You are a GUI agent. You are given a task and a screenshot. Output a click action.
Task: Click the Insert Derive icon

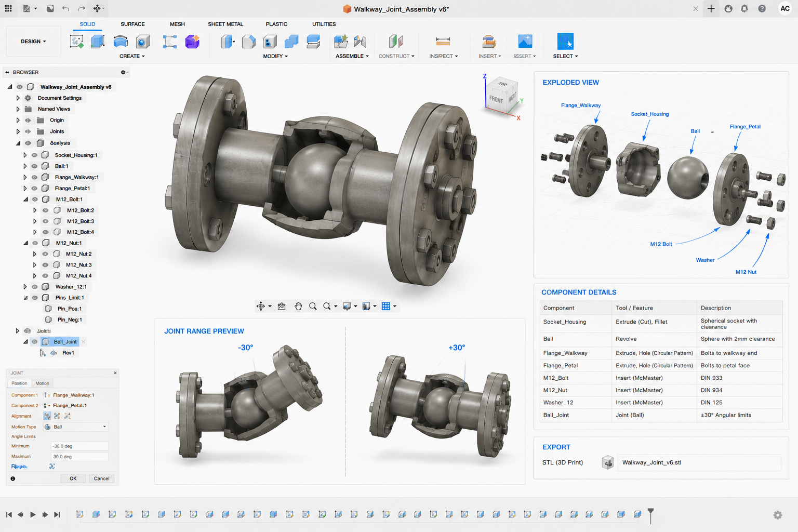pos(489,42)
